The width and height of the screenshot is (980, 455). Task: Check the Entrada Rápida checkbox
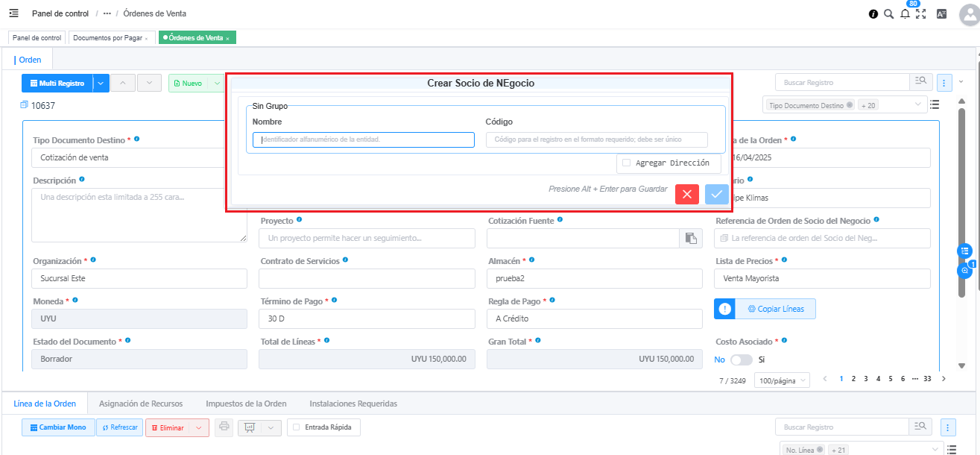point(297,427)
